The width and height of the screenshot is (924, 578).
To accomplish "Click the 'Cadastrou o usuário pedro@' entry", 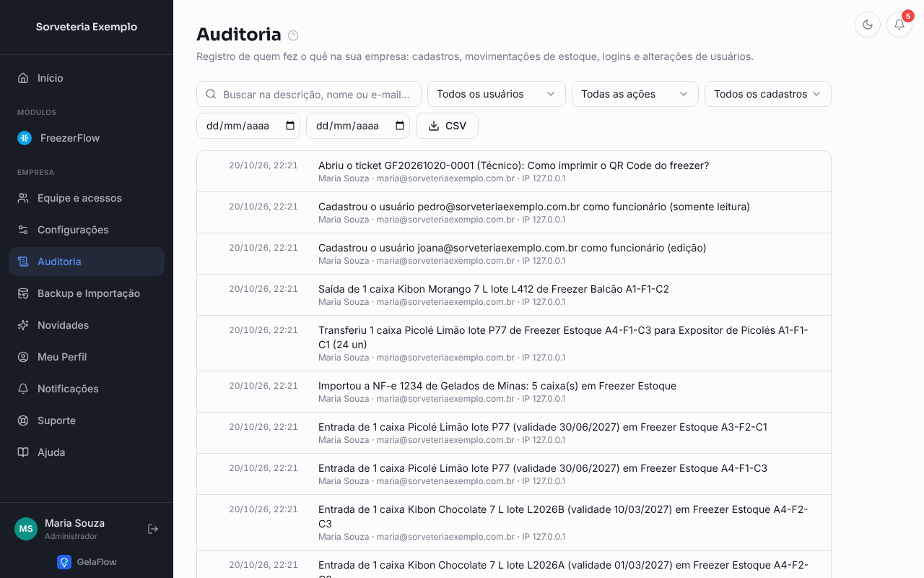I will tap(514, 212).
